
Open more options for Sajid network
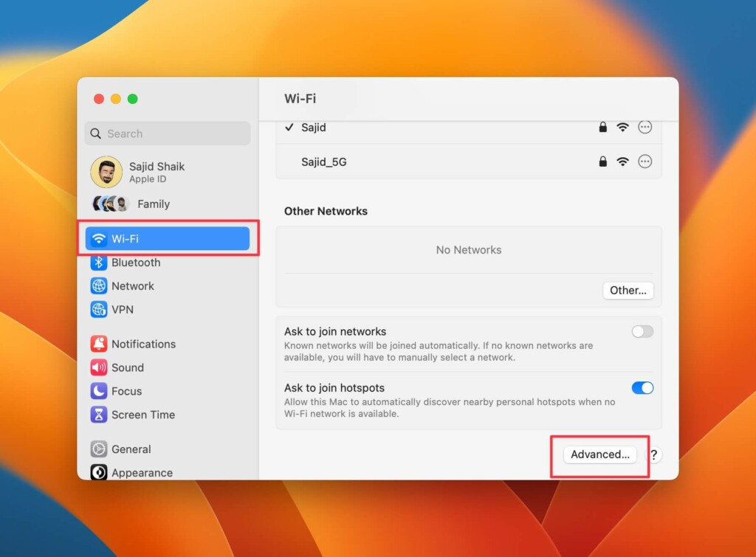645,127
